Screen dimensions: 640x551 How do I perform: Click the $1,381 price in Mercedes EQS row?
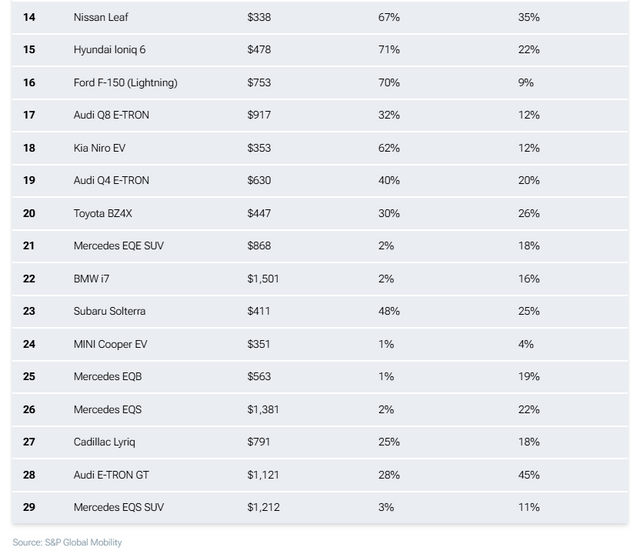[263, 409]
